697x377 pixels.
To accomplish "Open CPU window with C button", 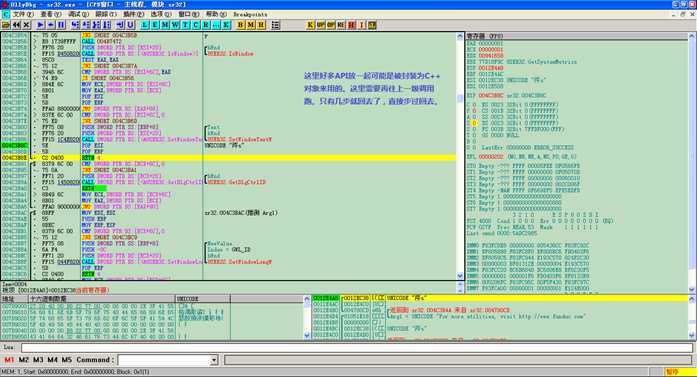I will coord(196,25).
